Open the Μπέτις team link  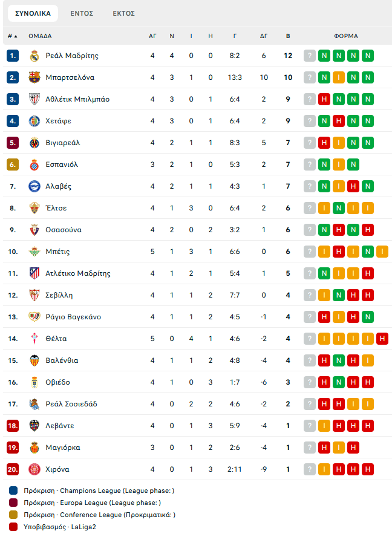coord(57,252)
